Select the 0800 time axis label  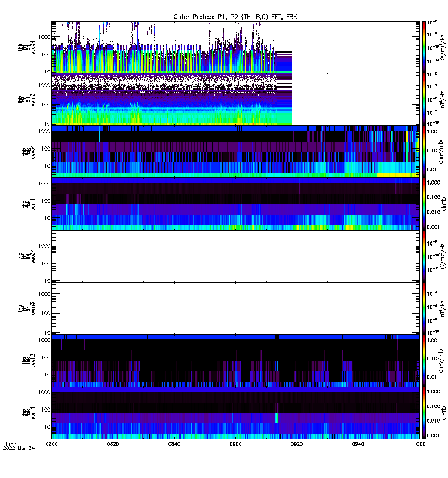51,444
